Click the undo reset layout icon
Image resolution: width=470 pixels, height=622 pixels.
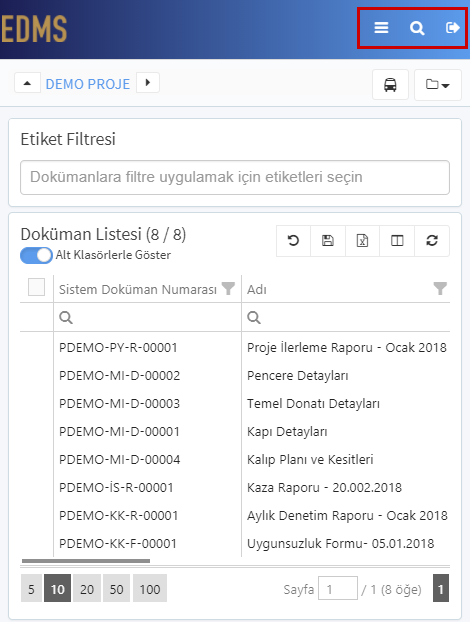294,241
